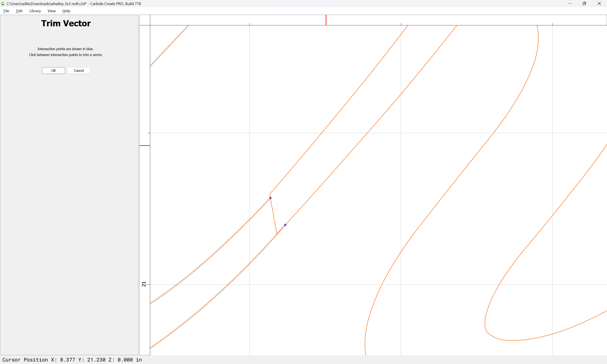The height and width of the screenshot is (364, 607).
Task: Click the red marker on top ruler
Action: point(326,20)
